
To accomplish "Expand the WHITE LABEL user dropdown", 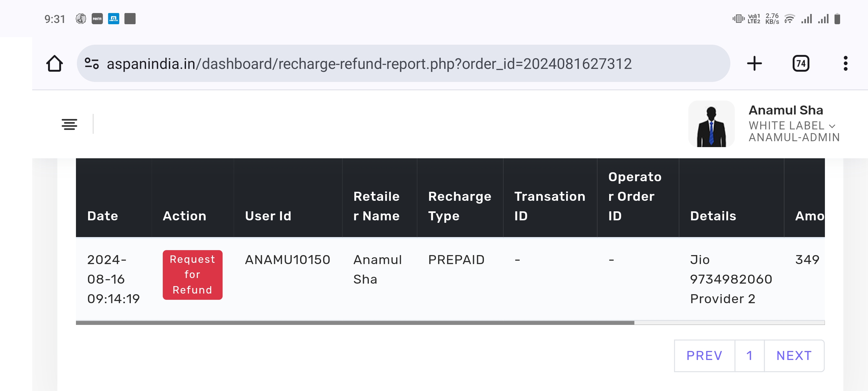I will [x=832, y=126].
